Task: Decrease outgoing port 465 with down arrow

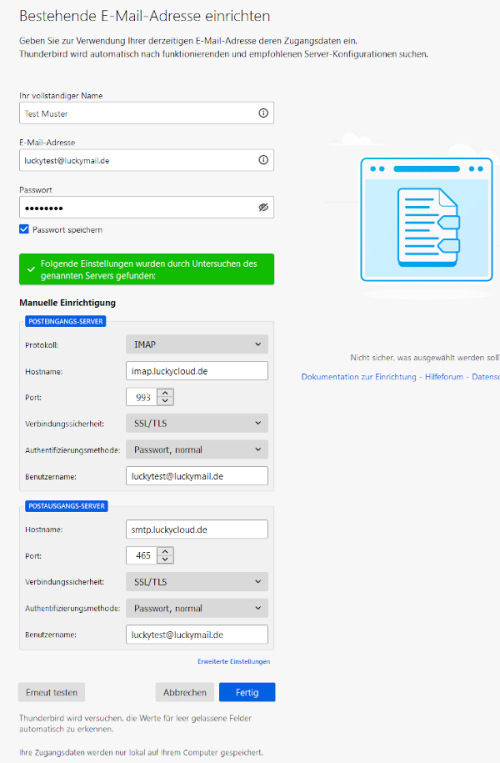Action: 165,560
